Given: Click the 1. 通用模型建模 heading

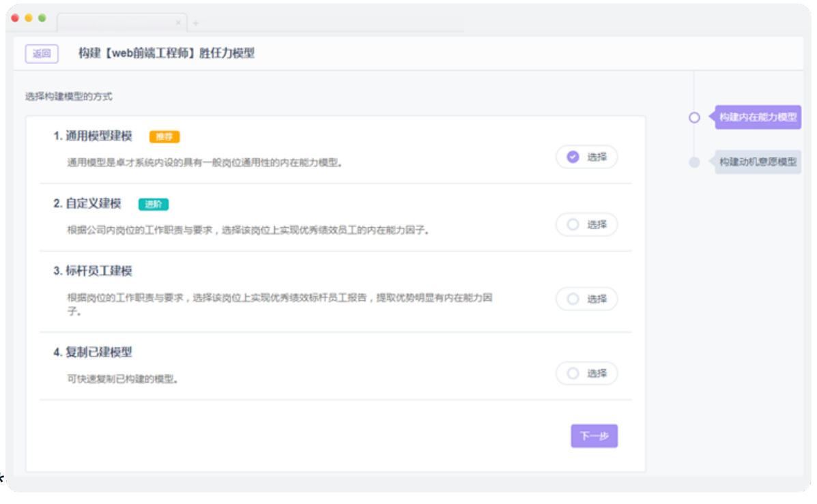Looking at the screenshot, I should (93, 136).
